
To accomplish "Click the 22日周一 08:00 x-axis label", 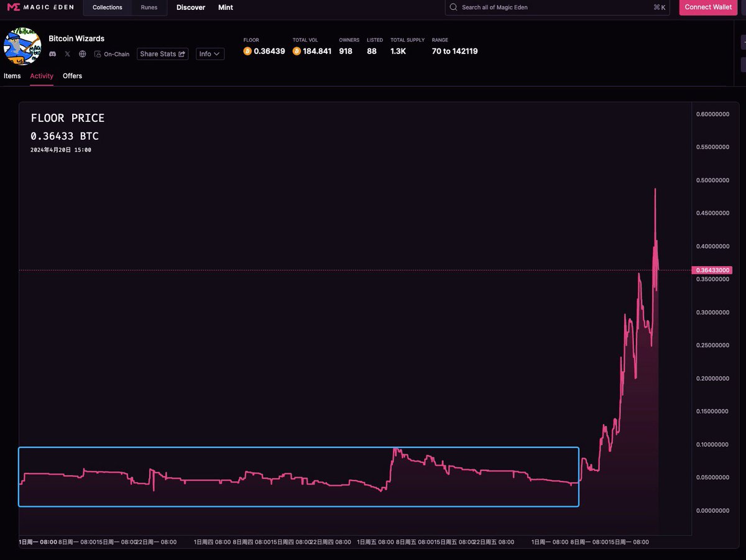I will pyautogui.click(x=156, y=542).
